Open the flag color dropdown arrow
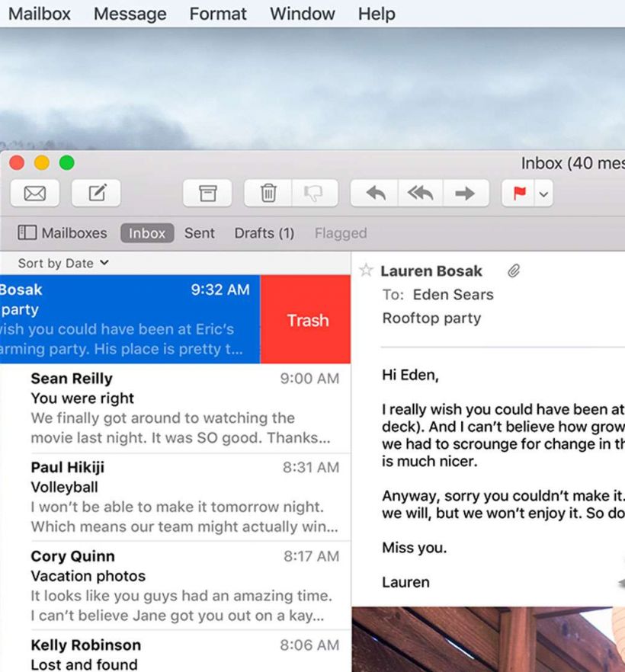The height and width of the screenshot is (672, 625). 543,194
